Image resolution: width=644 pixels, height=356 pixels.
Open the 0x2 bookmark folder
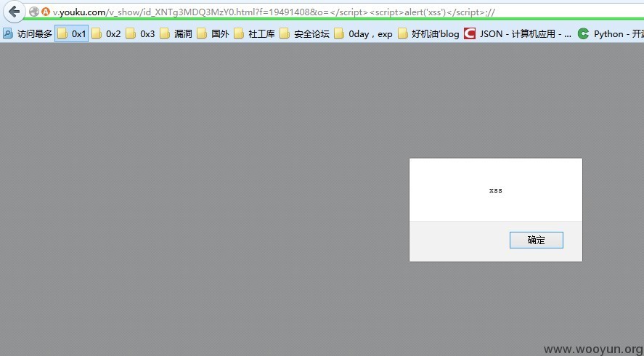[106, 33]
